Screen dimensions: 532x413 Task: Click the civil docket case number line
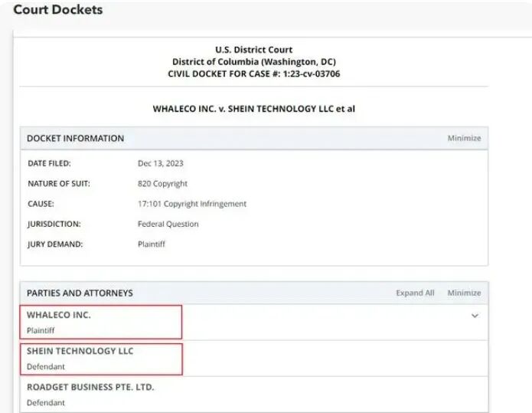click(x=254, y=74)
